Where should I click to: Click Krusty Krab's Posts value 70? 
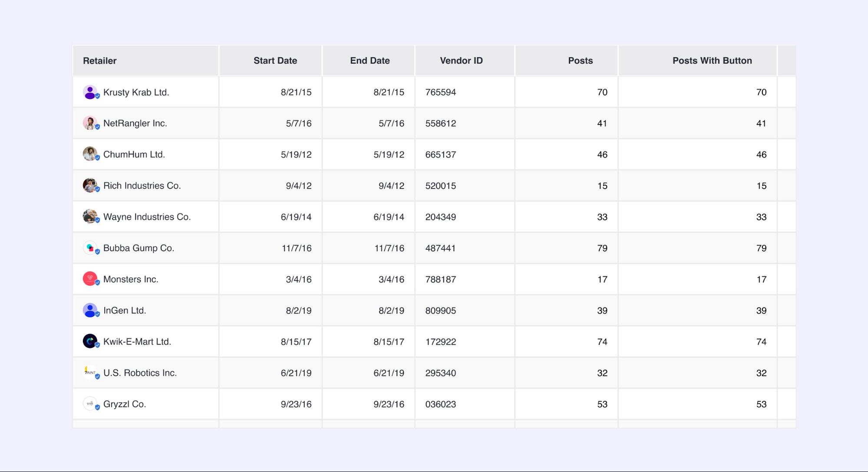[x=602, y=92]
